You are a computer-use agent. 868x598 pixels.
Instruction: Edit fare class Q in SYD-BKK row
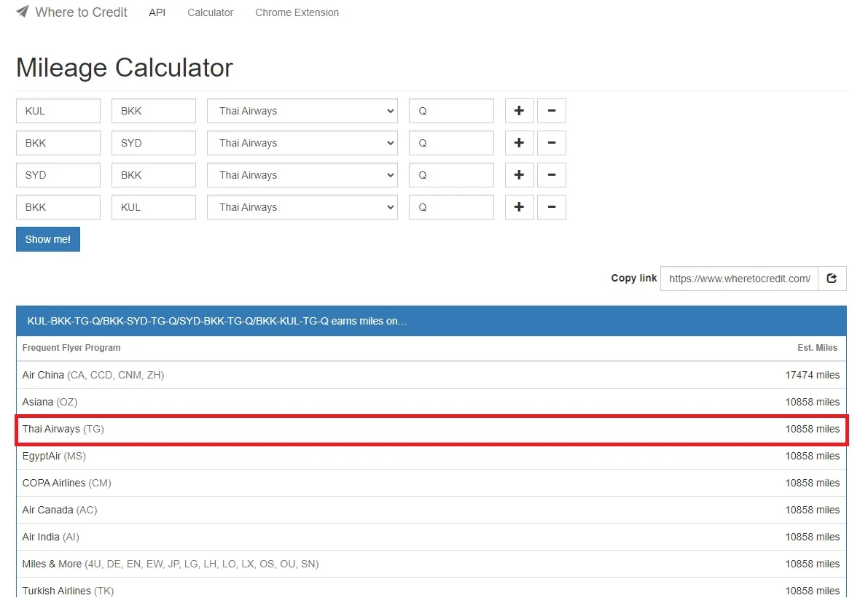coord(451,175)
